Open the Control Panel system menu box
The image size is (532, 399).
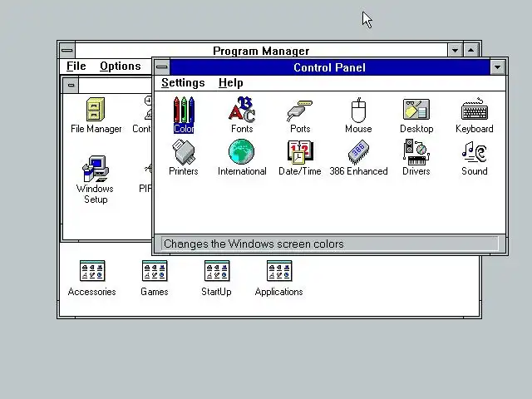162,66
